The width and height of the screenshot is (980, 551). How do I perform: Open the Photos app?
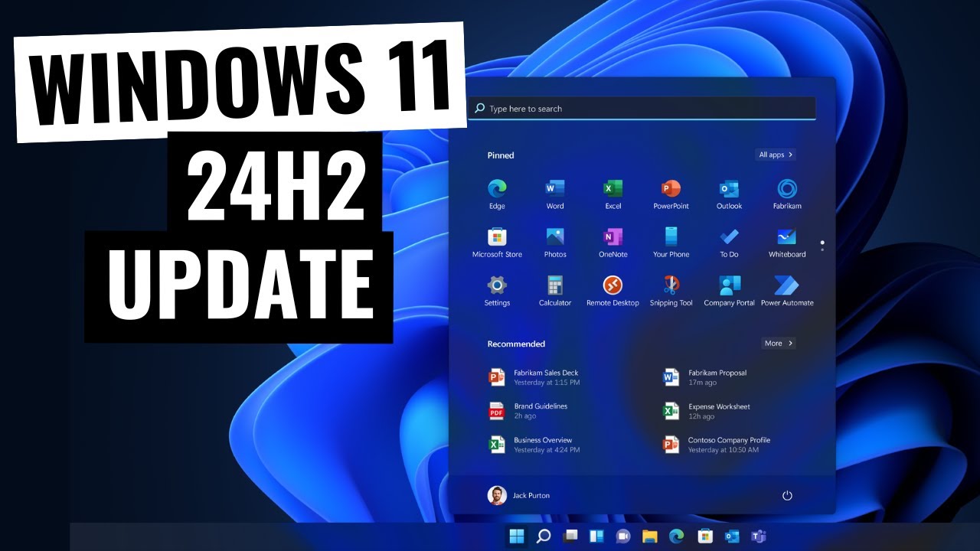(x=555, y=242)
